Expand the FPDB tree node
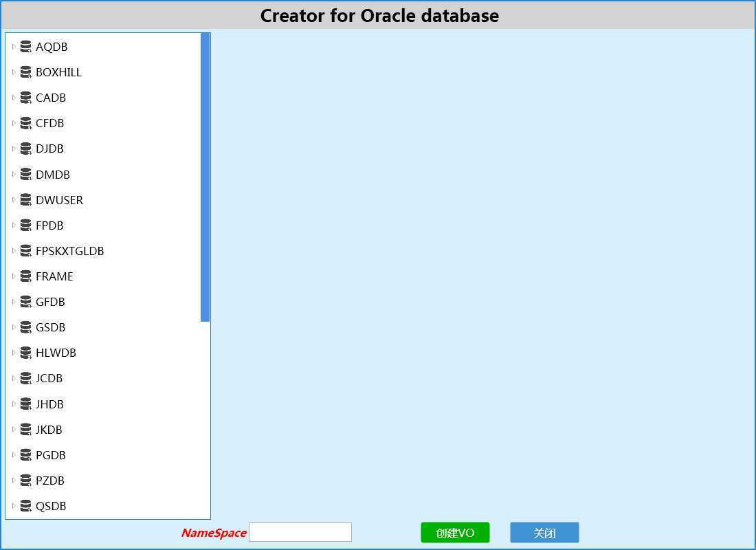The height and width of the screenshot is (550, 756). pyautogui.click(x=14, y=225)
